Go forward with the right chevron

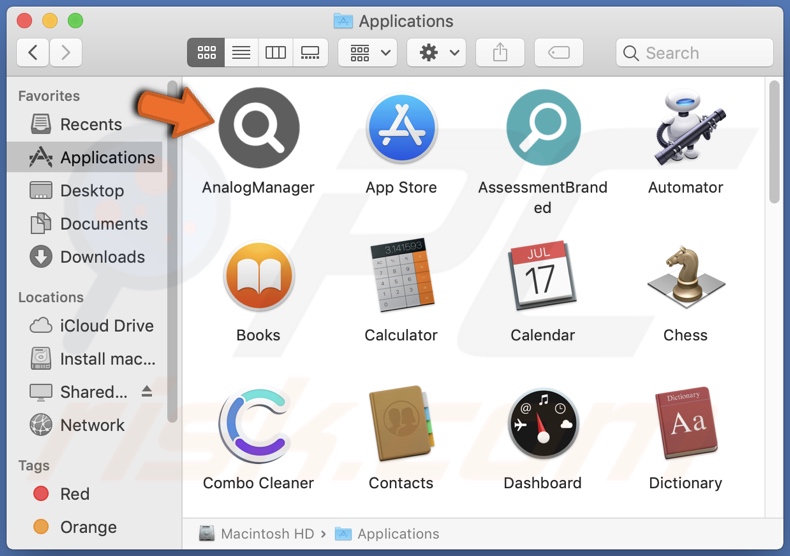coord(65,52)
